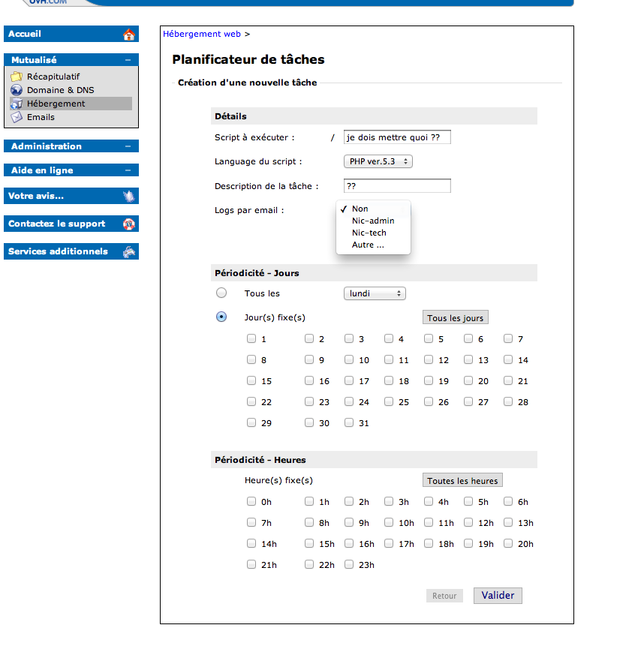Open Récapitulatif in the sidebar
Viewport: 644px width, 670px height.
coord(53,77)
